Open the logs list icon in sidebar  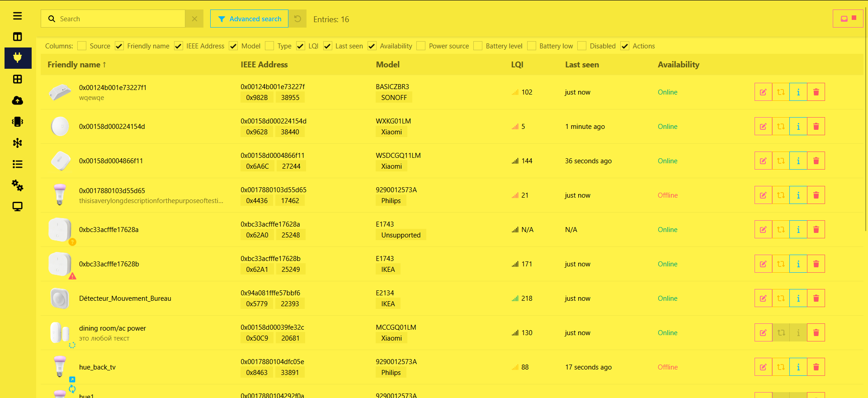click(18, 164)
